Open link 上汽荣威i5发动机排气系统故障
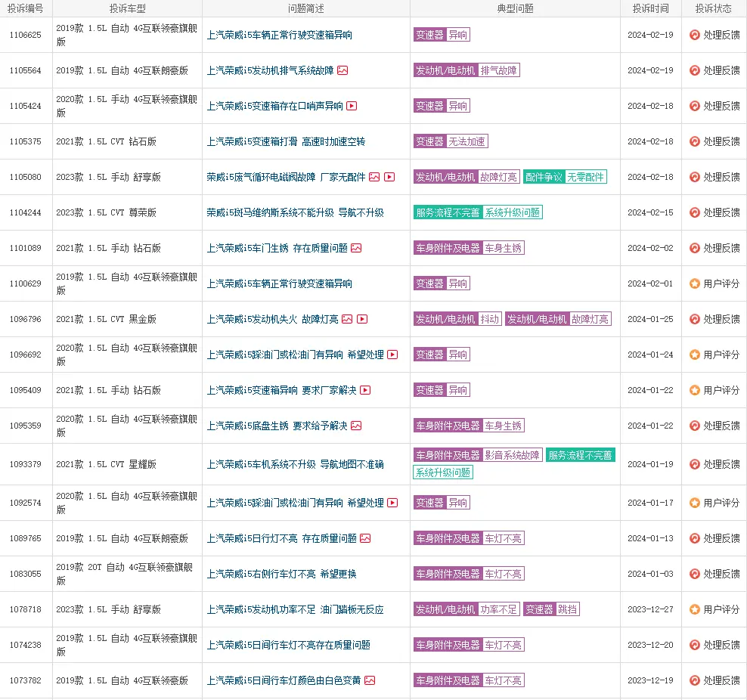 point(270,70)
